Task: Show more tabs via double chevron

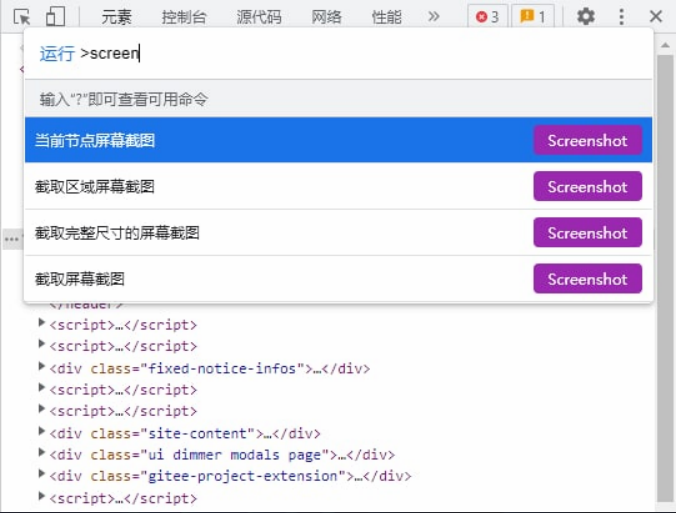Action: tap(433, 16)
